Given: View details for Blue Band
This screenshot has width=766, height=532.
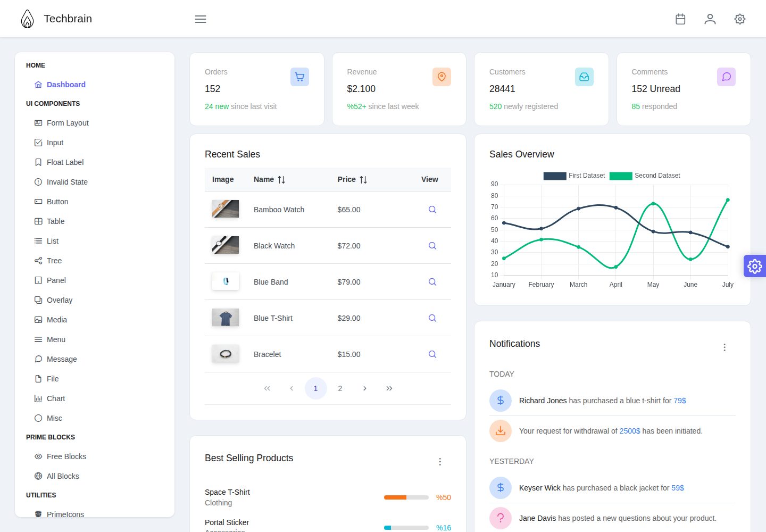Looking at the screenshot, I should click(432, 282).
